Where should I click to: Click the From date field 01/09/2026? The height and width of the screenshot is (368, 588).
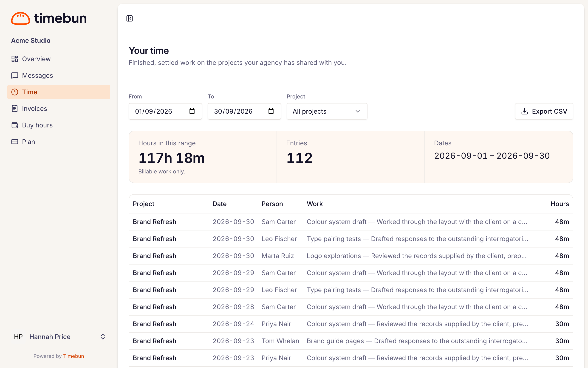tap(165, 111)
